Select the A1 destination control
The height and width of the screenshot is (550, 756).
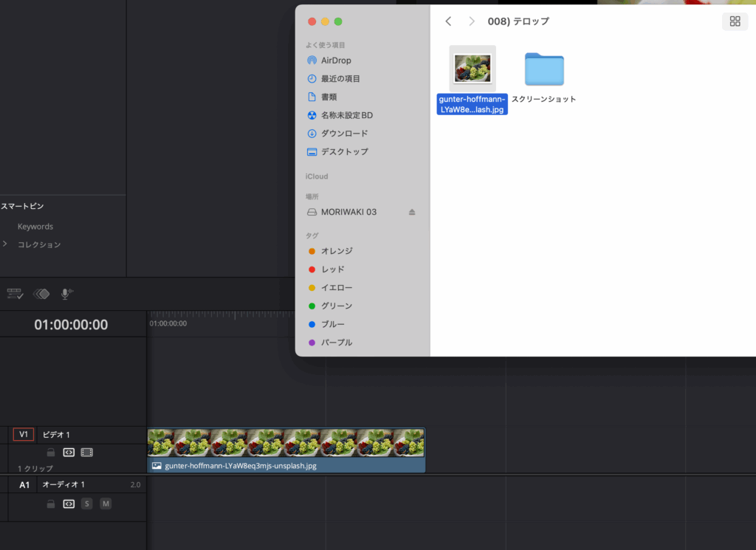pyautogui.click(x=24, y=485)
